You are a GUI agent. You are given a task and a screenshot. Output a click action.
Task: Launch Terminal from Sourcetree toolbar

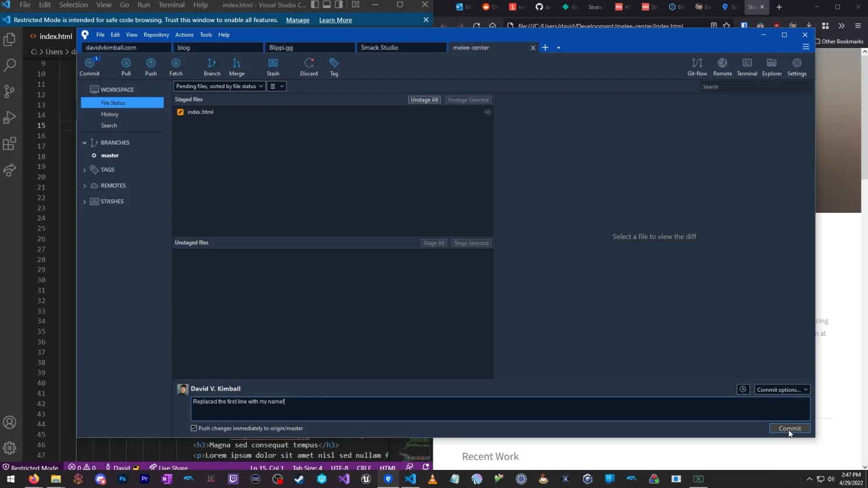(x=747, y=64)
